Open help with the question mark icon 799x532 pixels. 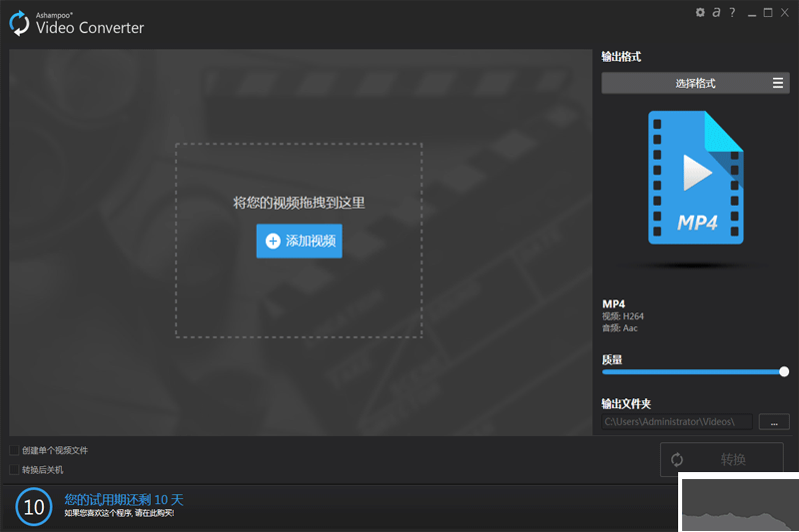click(x=732, y=12)
